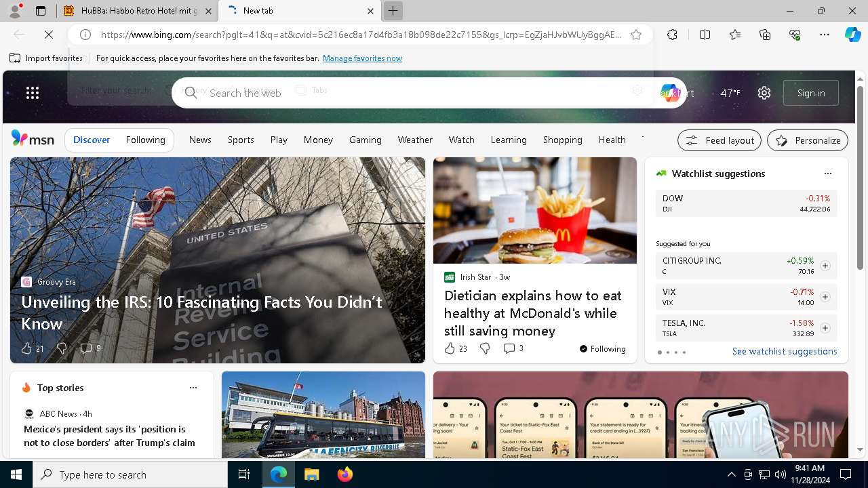Select the third watchlist carousel dot
This screenshot has height=488, width=868.
point(676,352)
